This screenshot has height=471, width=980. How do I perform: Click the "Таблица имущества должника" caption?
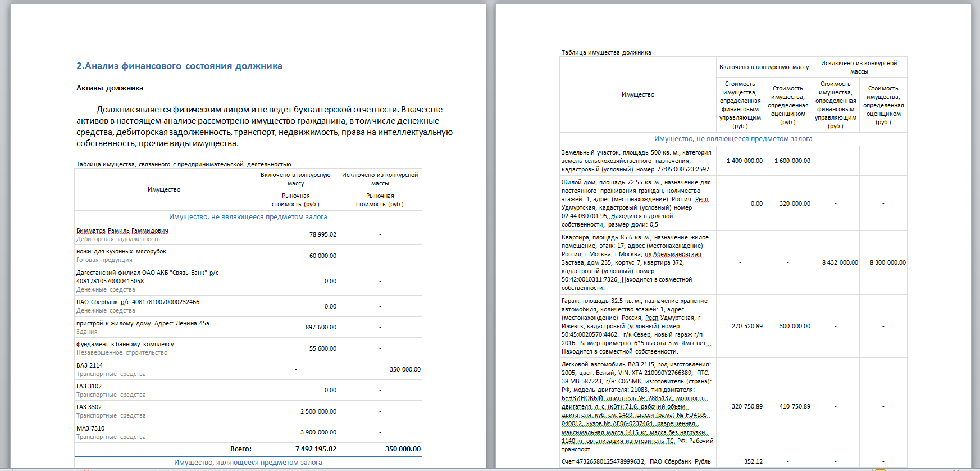(x=606, y=52)
